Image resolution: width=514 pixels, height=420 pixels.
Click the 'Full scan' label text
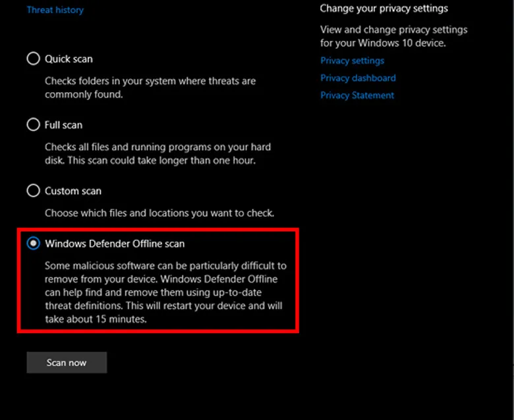63,125
